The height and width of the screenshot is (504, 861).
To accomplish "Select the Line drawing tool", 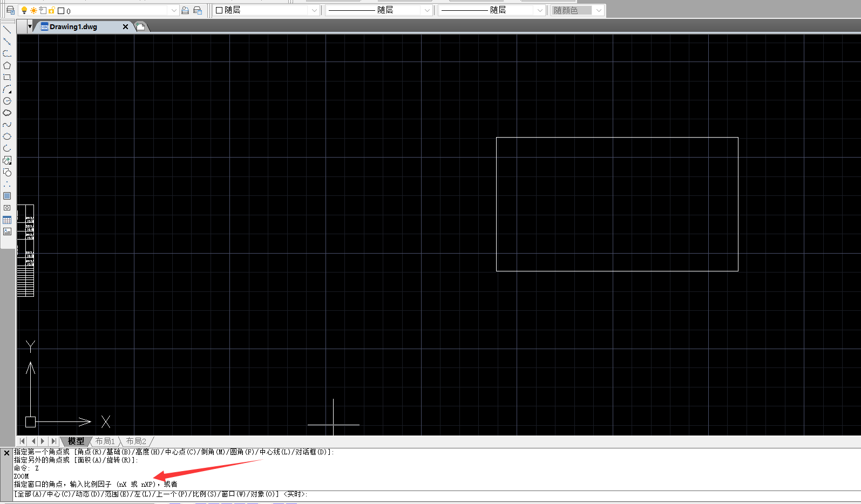I will click(x=7, y=30).
